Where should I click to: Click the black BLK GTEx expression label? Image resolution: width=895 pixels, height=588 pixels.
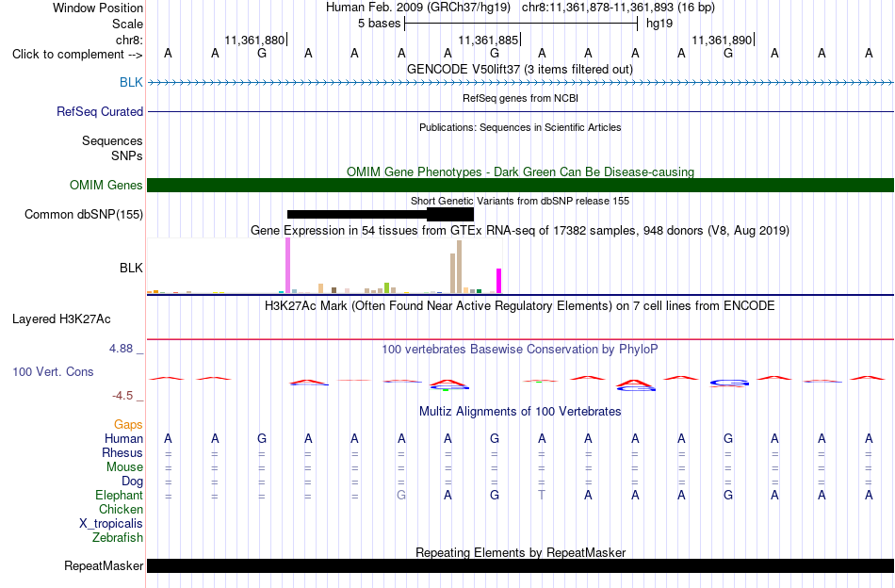tap(131, 268)
